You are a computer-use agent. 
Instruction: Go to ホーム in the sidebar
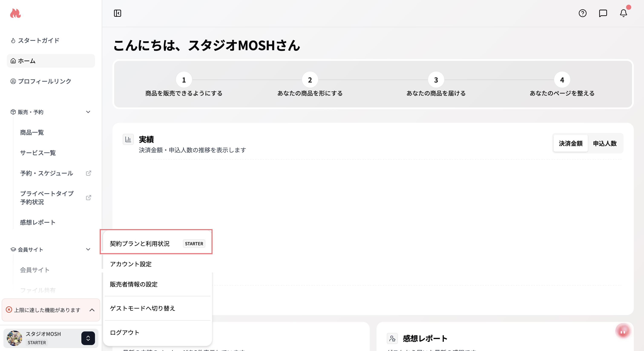click(51, 61)
